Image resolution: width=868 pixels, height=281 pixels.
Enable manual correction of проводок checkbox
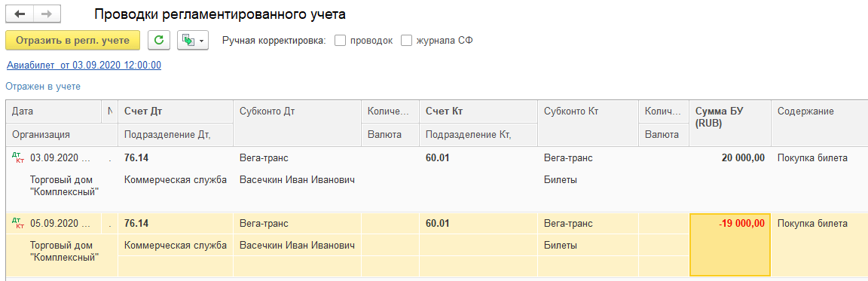click(x=341, y=41)
